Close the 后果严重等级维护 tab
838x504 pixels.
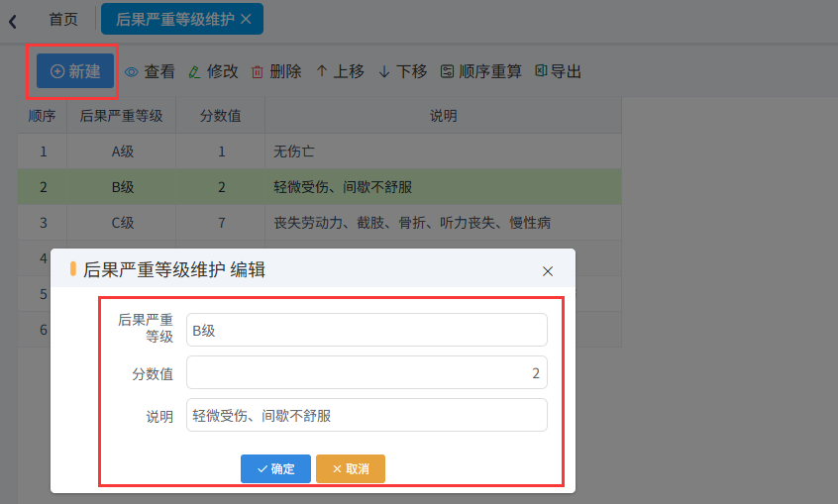pyautogui.click(x=246, y=19)
